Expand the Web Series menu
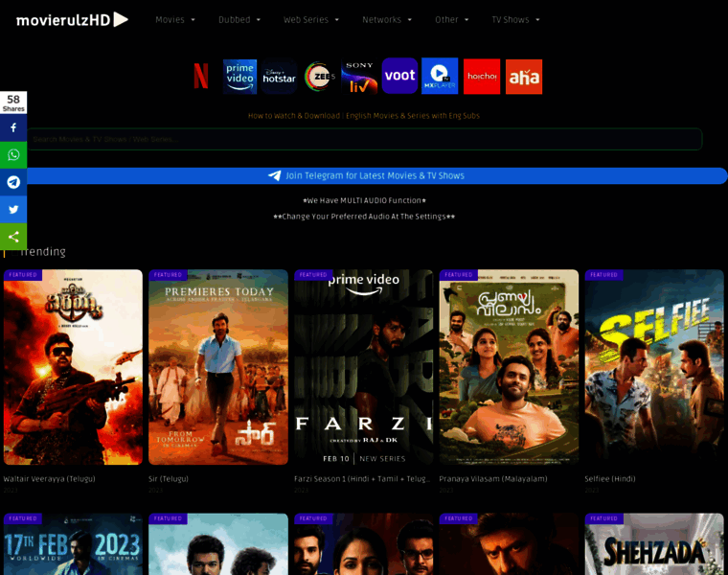This screenshot has width=728, height=575. 311,19
